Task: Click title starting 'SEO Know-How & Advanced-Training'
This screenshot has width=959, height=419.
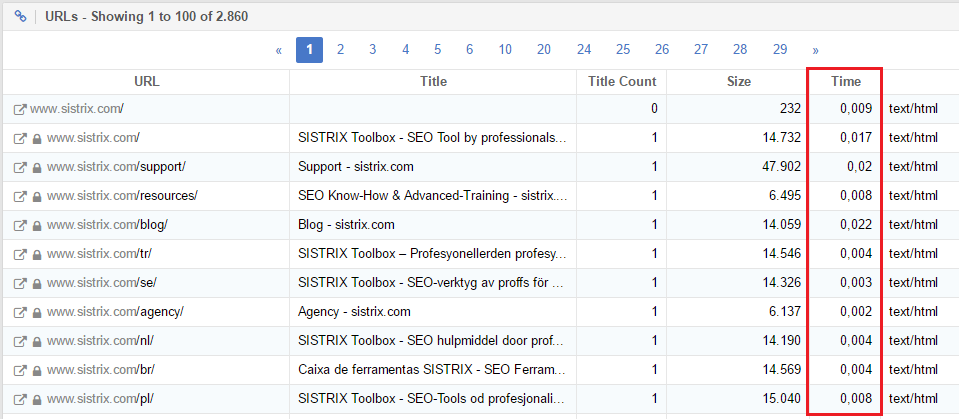Action: click(x=432, y=196)
